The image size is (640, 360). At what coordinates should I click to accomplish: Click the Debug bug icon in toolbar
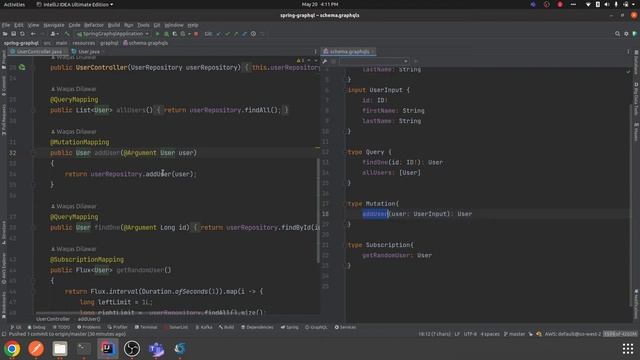166,34
